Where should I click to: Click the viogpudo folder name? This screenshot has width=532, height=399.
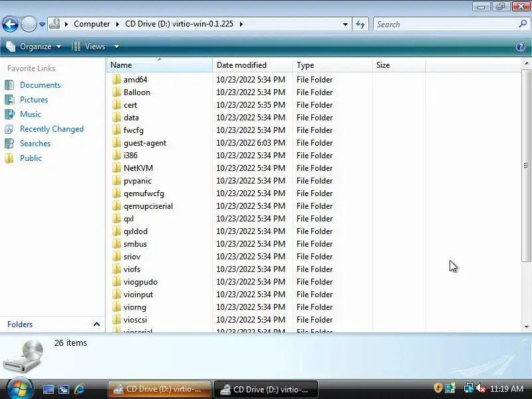[140, 282]
